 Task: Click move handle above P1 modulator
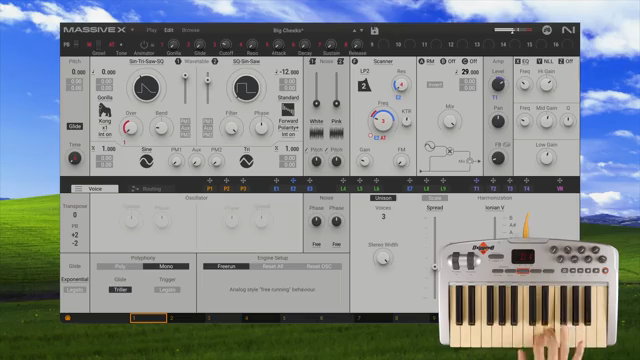pyautogui.click(x=209, y=180)
